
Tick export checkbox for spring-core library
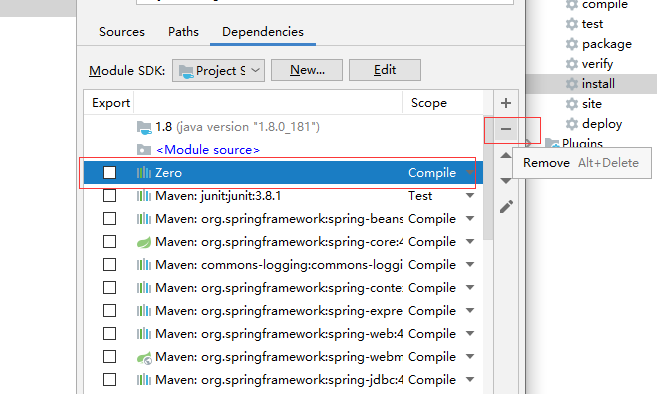pos(109,242)
